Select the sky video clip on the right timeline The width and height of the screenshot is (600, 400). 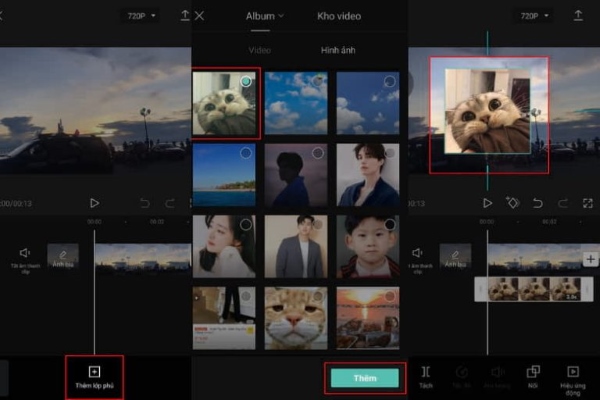tap(535, 258)
